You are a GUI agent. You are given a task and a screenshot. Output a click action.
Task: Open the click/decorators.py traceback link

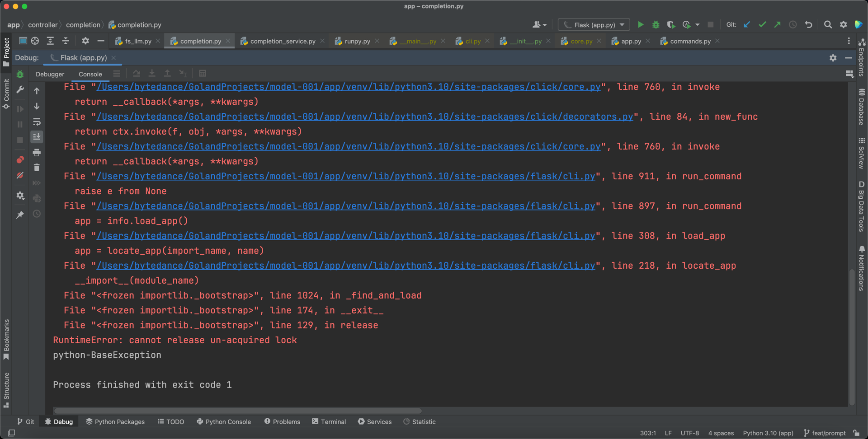(364, 117)
